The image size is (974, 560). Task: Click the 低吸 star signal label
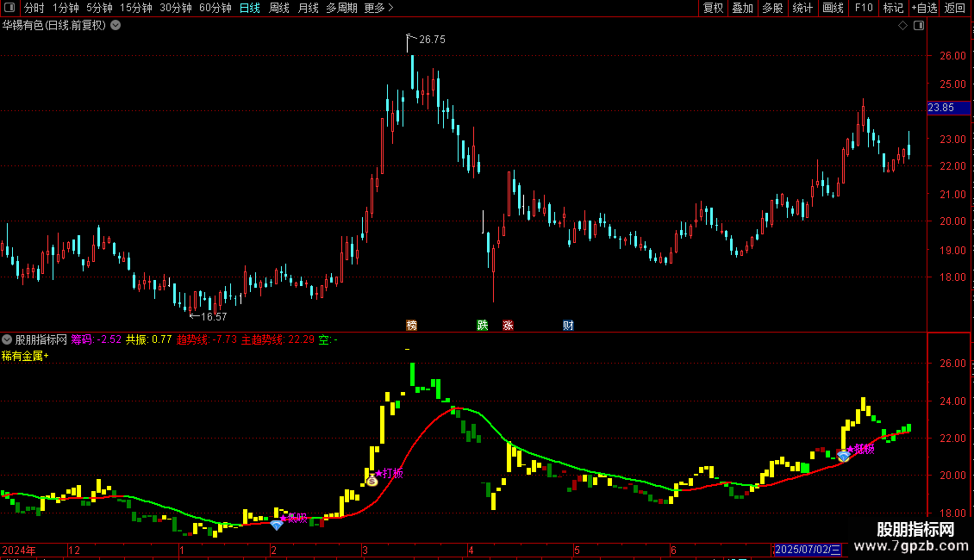(x=293, y=518)
